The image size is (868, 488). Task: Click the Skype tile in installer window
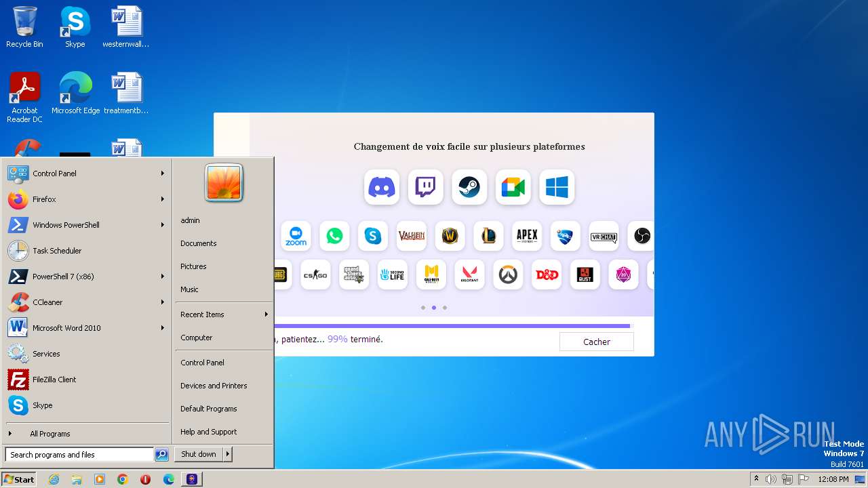[x=373, y=236]
